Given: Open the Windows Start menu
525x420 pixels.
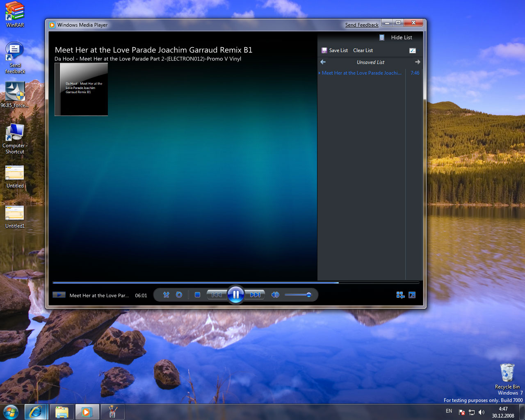Looking at the screenshot, I should pyautogui.click(x=11, y=412).
